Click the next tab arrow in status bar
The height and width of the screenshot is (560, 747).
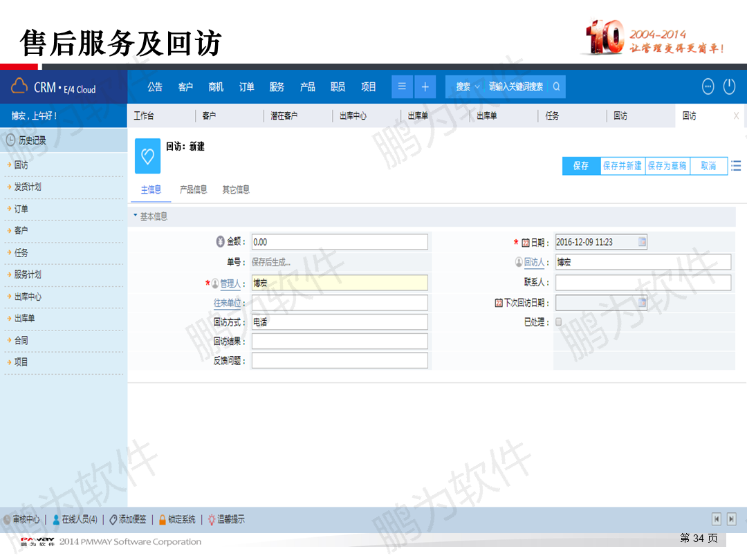coord(732,519)
